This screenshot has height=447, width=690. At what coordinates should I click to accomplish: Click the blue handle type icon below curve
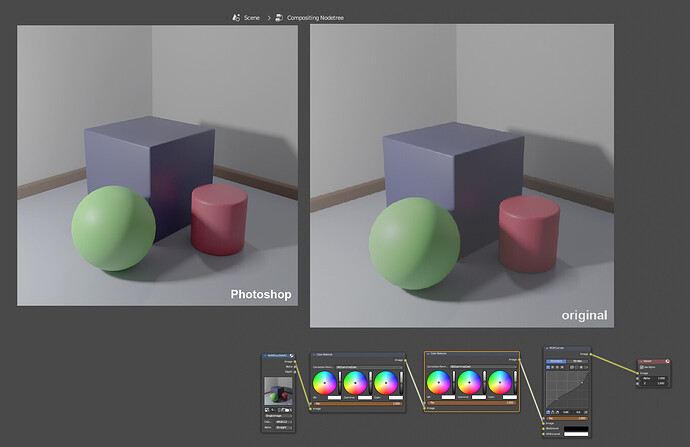pyautogui.click(x=548, y=412)
